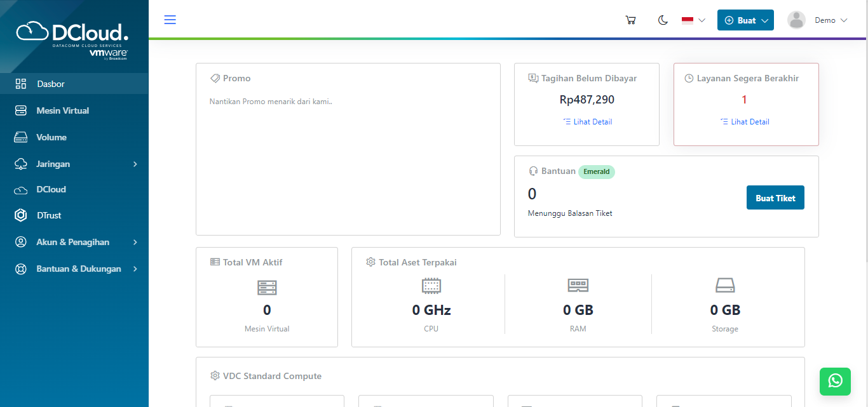This screenshot has height=407, width=868.
Task: Click the Storage drive icon
Action: point(725,286)
